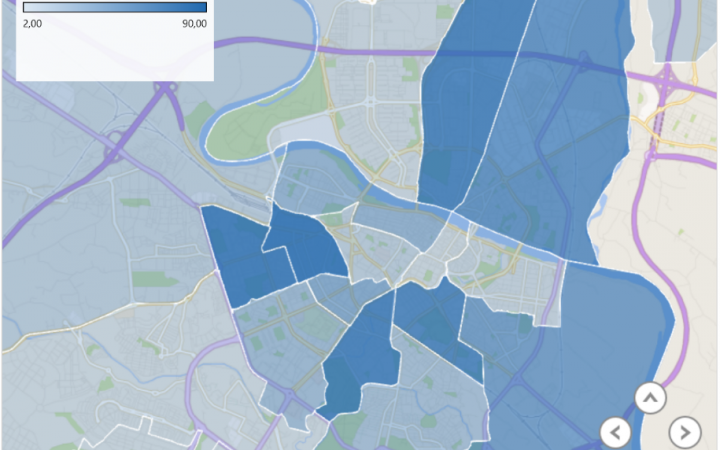This screenshot has width=720, height=450.
Task: Pan the map right with the right-arrow button
Action: [685, 432]
